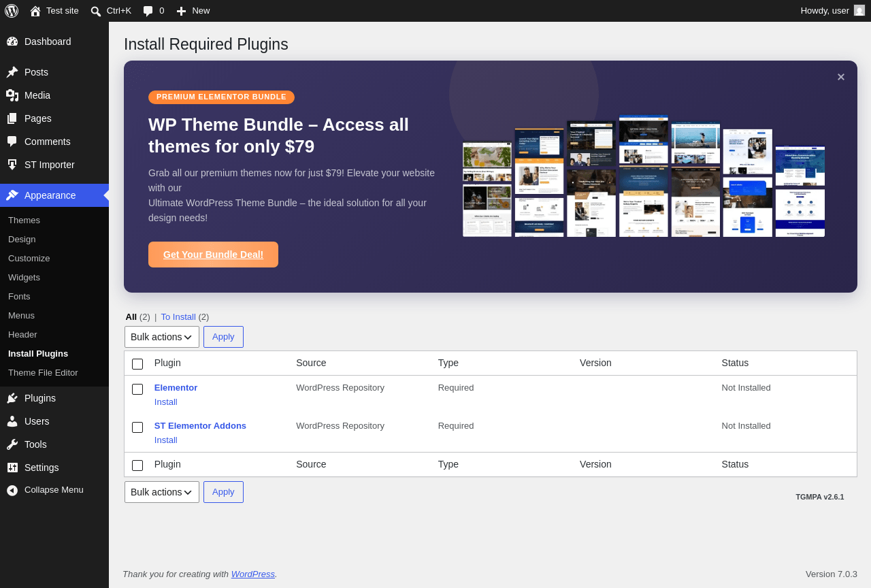Screen dimensions: 871x588
Task: Click Elementor's Not Installed status cell
Action: [x=746, y=387]
